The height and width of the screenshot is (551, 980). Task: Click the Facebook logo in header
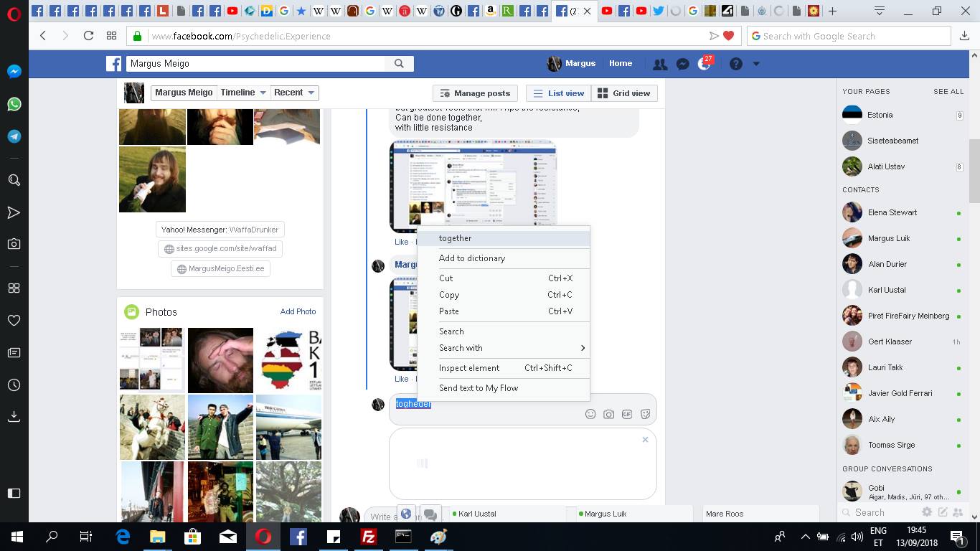click(x=113, y=64)
